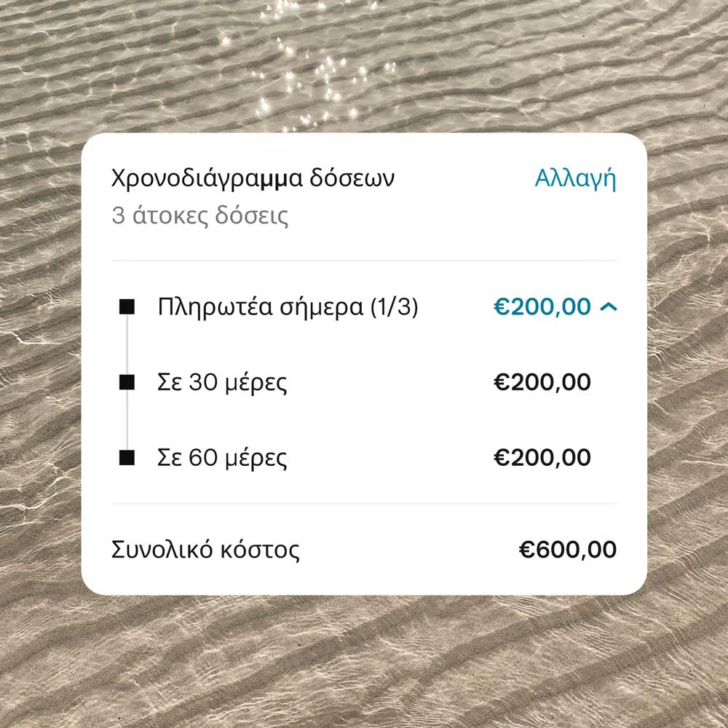Click the timeline line between second and third markers
728x728 pixels.
[127, 420]
